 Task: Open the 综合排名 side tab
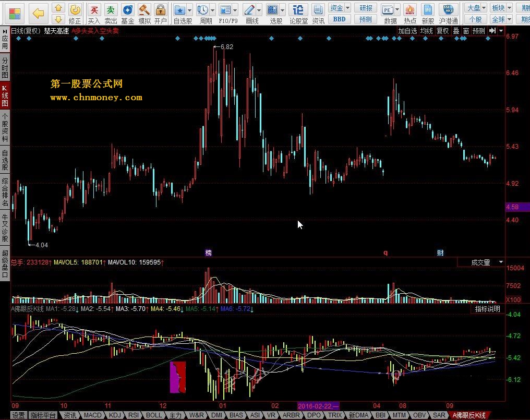(x=5, y=192)
